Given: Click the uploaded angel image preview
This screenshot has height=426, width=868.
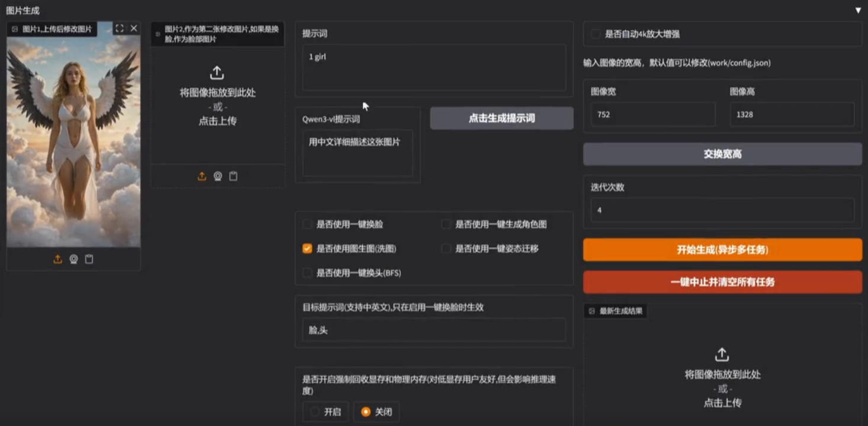Looking at the screenshot, I should [x=73, y=134].
